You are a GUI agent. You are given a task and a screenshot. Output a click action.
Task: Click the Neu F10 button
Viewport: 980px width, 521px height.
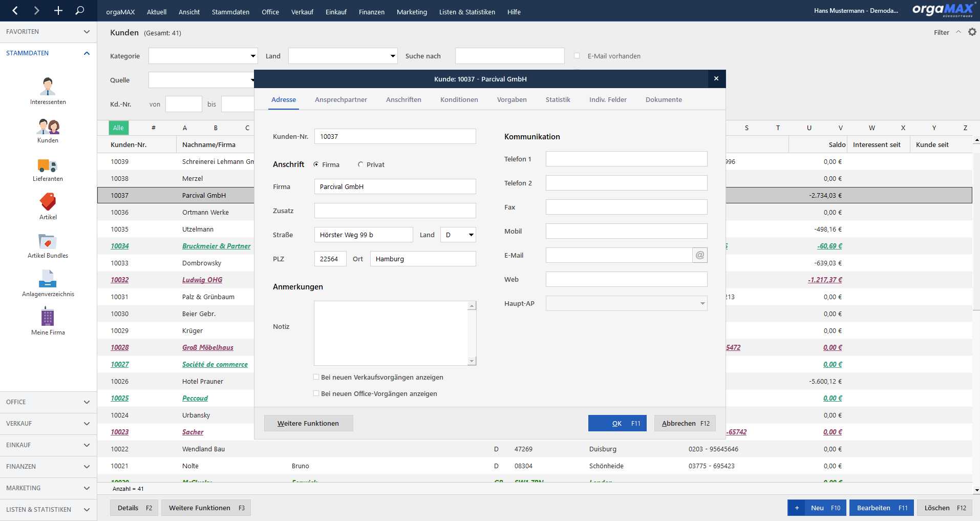tap(817, 508)
